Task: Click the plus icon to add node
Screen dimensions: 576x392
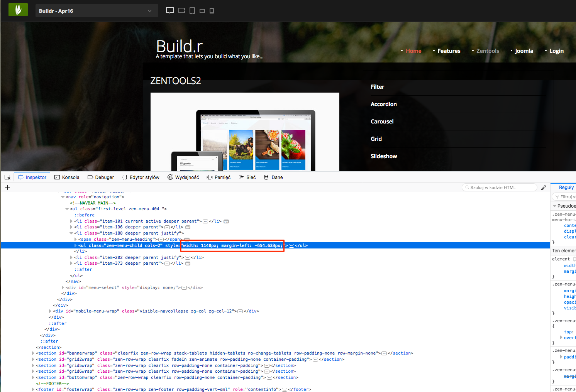Action: (7, 187)
